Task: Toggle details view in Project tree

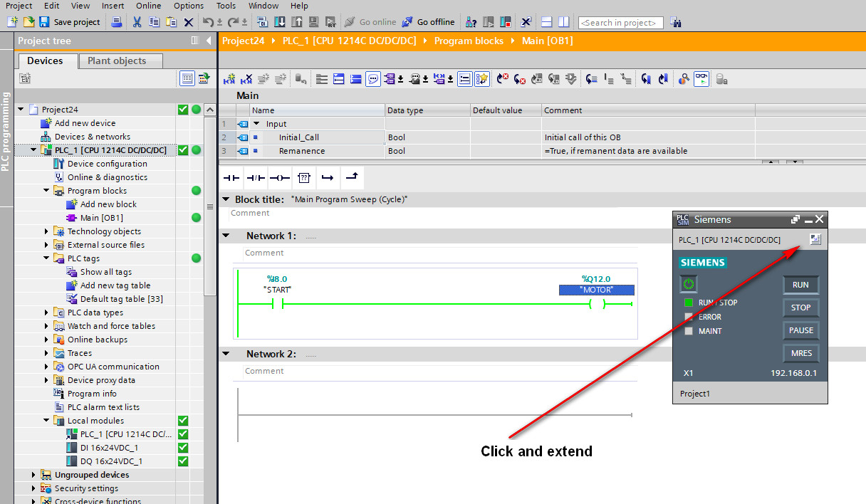Action: pos(187,78)
